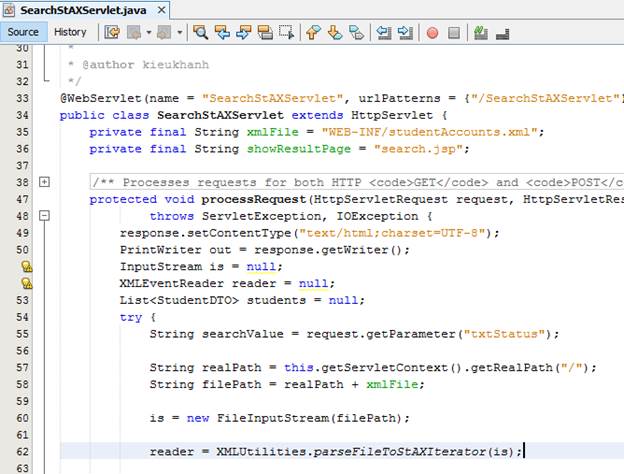Click "WEB-INF/studentAccounts.xml" string literal

429,132
